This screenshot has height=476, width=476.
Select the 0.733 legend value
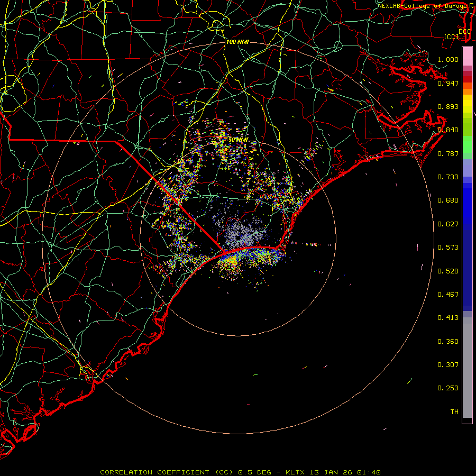click(448, 177)
